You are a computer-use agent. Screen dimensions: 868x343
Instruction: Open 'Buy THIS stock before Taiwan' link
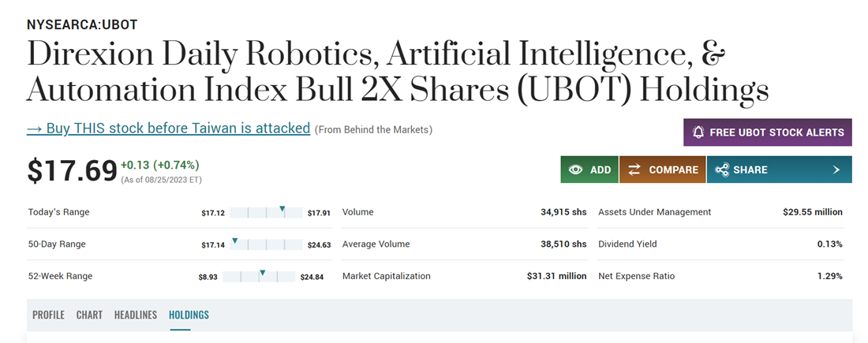click(x=168, y=129)
